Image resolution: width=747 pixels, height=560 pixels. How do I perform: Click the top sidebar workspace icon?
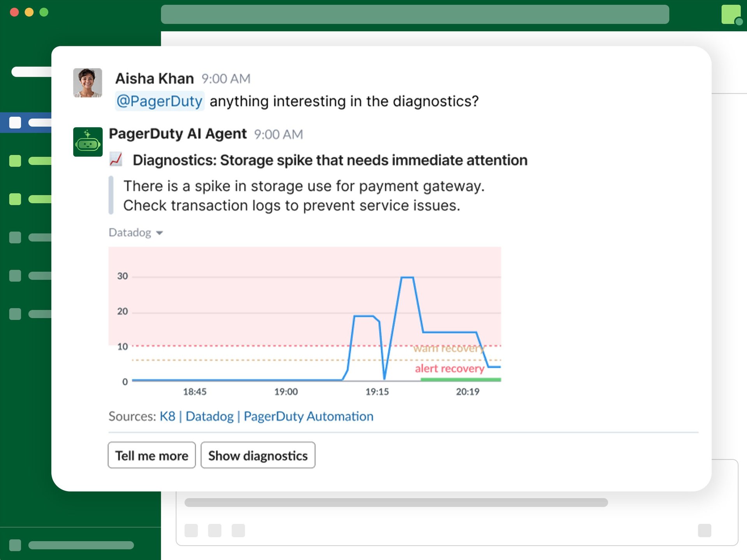[x=31, y=72]
